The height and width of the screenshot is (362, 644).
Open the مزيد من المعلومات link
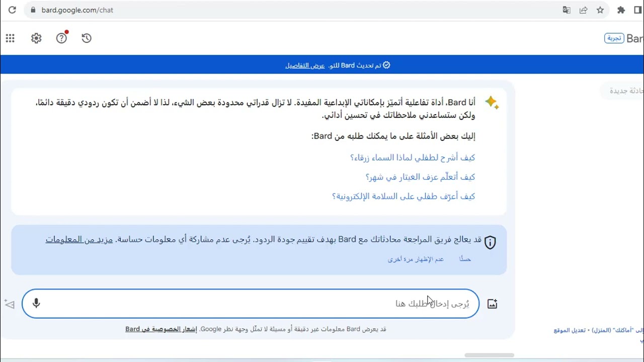pyautogui.click(x=79, y=239)
